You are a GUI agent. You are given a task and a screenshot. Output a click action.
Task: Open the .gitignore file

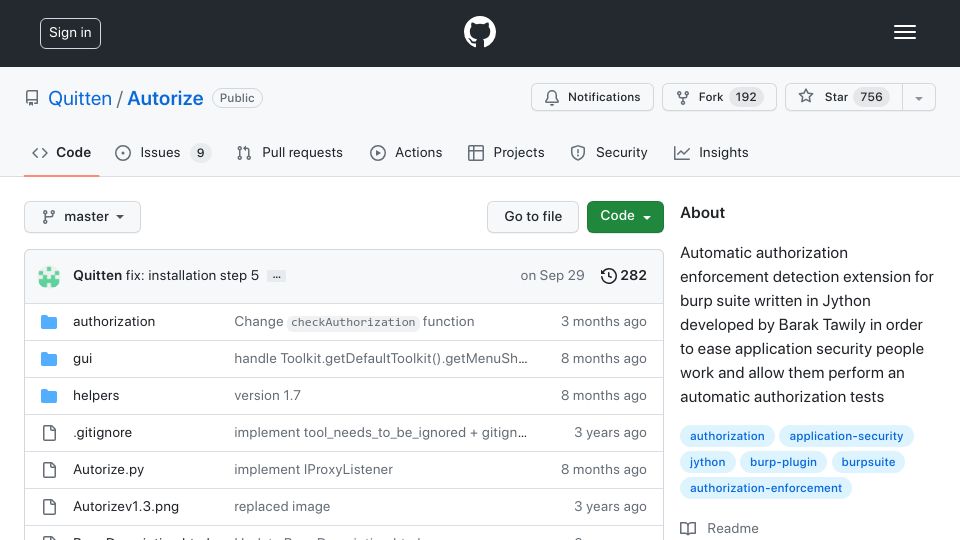tap(102, 432)
